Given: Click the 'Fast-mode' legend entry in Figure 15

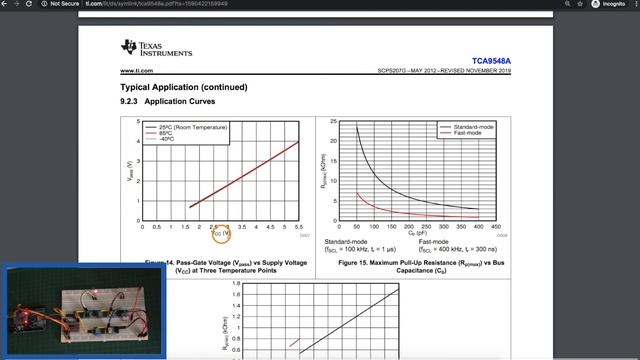Looking at the screenshot, I should [461, 133].
